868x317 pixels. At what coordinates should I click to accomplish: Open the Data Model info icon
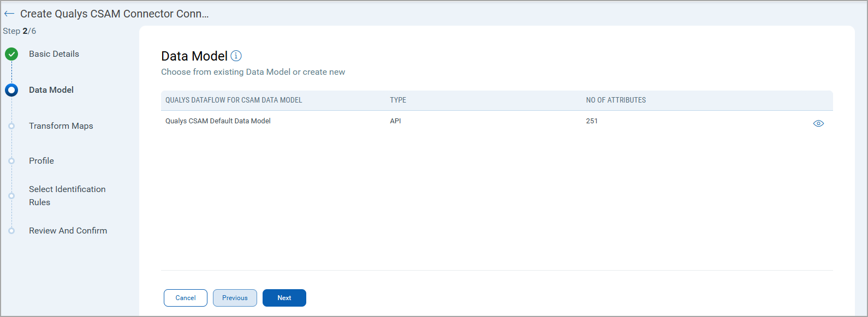tap(236, 56)
